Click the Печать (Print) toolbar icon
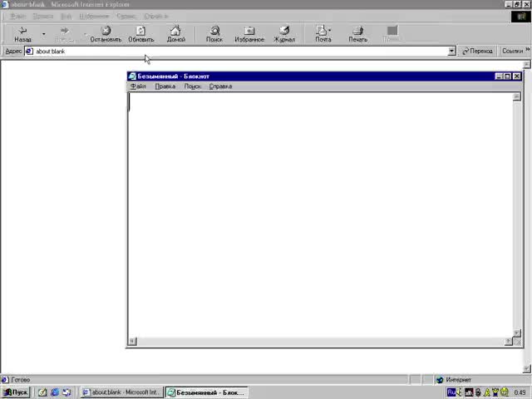 click(357, 34)
